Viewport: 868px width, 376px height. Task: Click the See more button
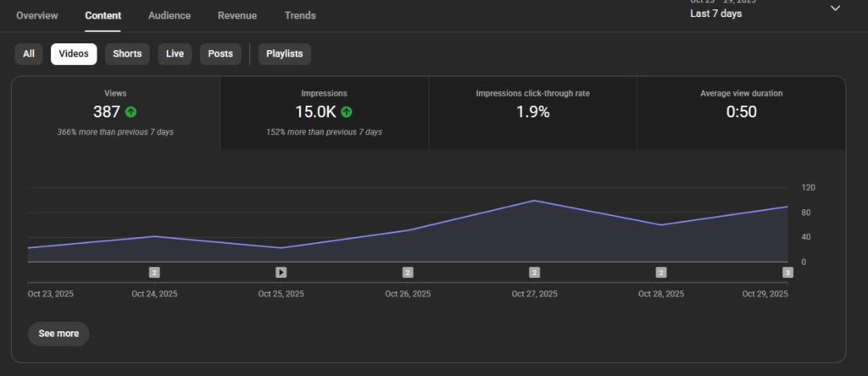tap(58, 334)
